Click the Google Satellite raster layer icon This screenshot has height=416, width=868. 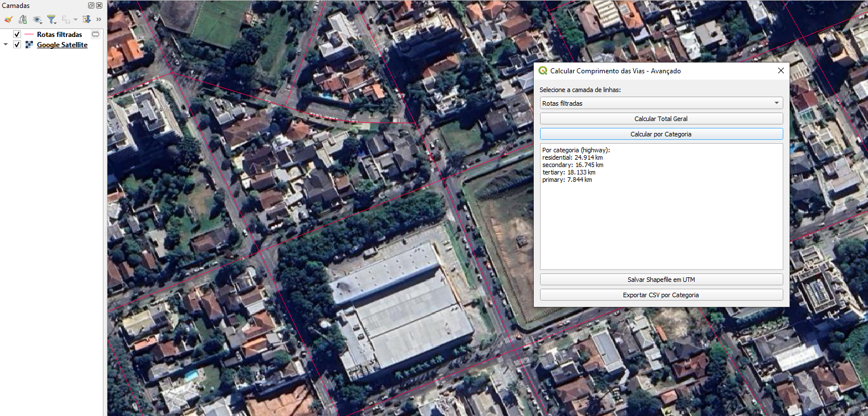tap(29, 45)
